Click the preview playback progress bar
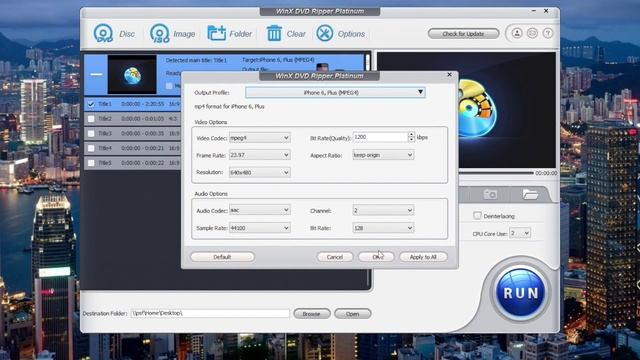The image size is (640, 360). click(496, 173)
